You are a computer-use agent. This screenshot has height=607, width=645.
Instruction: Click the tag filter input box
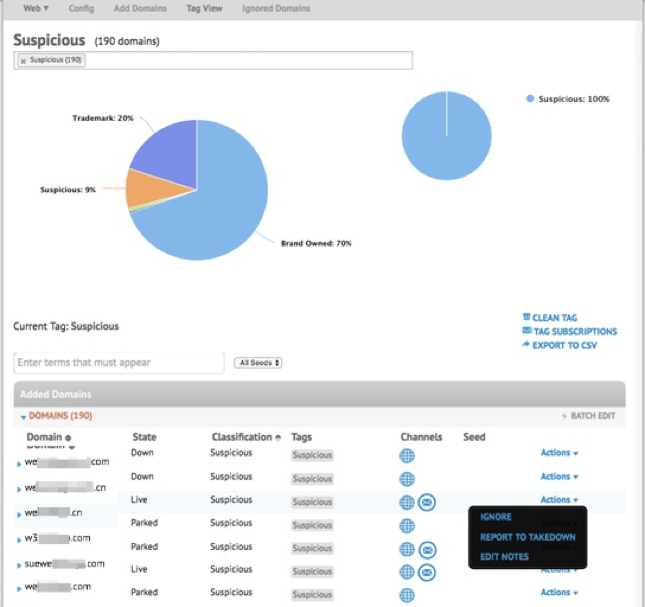pos(213,60)
